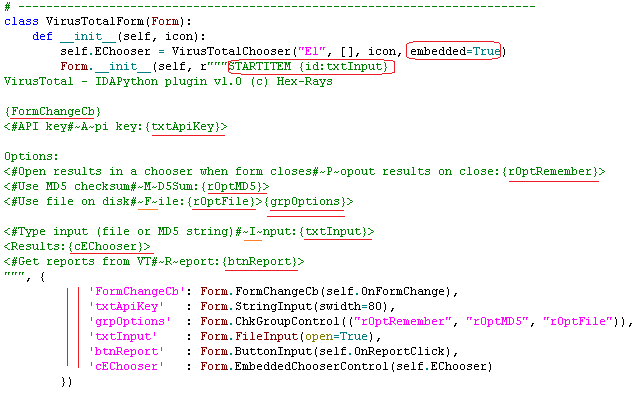Click '{btnReport}' in the Get reports line

pyautogui.click(x=259, y=261)
